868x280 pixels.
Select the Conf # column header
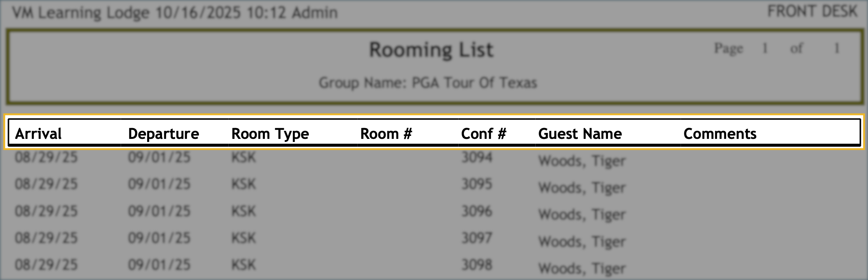point(484,134)
